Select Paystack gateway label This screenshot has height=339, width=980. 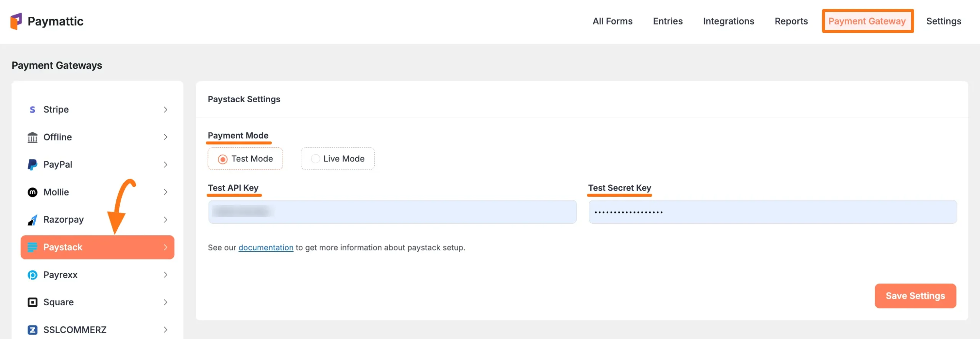coord(63,248)
